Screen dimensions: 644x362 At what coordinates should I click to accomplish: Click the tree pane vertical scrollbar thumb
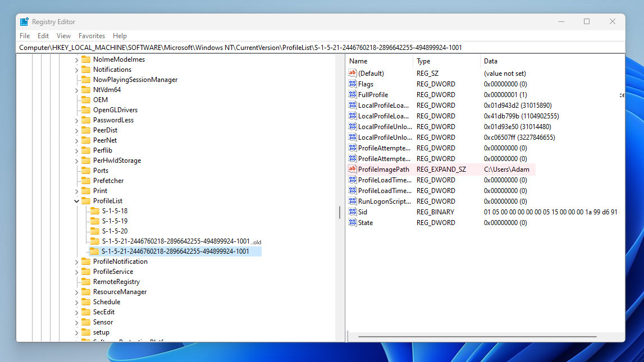[340, 212]
